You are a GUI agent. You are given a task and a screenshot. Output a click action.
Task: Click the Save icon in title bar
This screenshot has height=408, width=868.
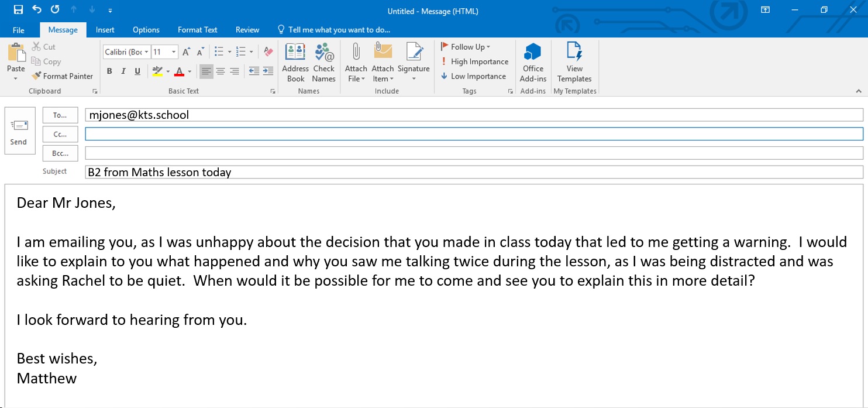click(x=18, y=9)
